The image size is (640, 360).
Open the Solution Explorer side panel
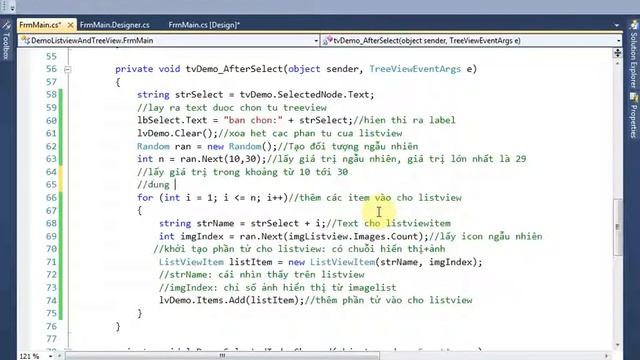[634, 55]
